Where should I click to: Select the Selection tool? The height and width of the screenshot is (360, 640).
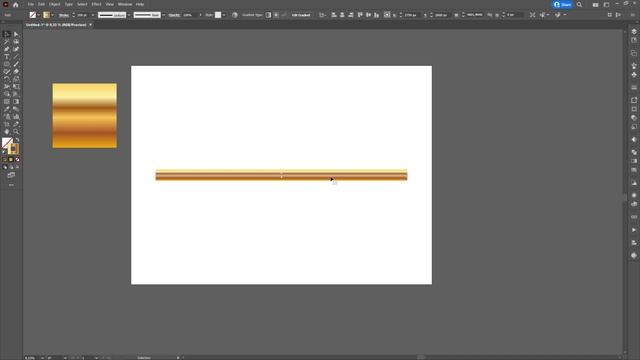tap(7, 34)
